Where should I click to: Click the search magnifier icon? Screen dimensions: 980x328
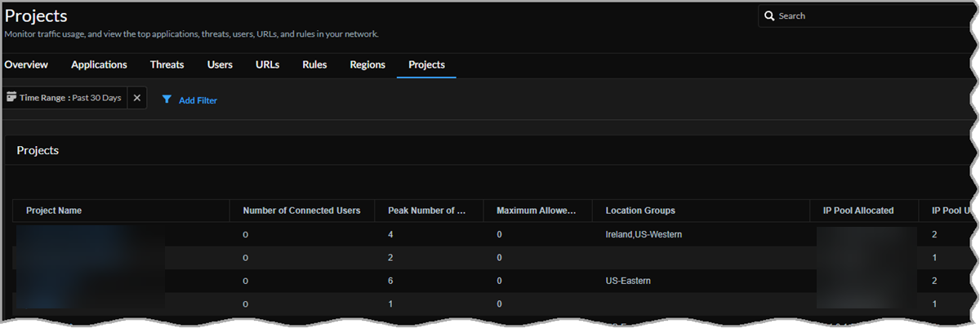point(769,16)
